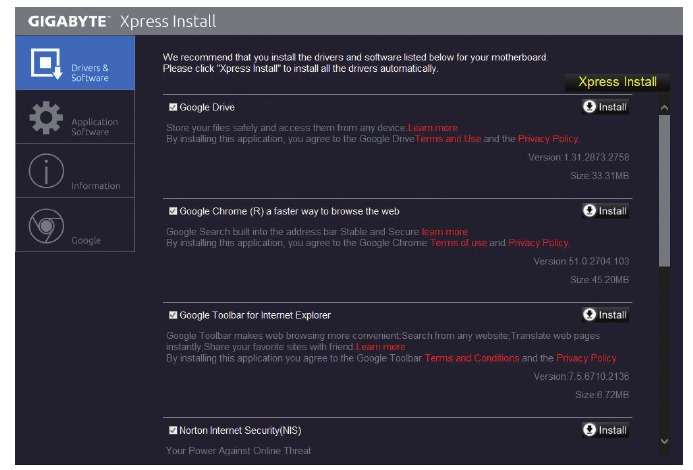Open Google Toolbar Privacy Policy link
Image resolution: width=693 pixels, height=470 pixels.
[586, 358]
